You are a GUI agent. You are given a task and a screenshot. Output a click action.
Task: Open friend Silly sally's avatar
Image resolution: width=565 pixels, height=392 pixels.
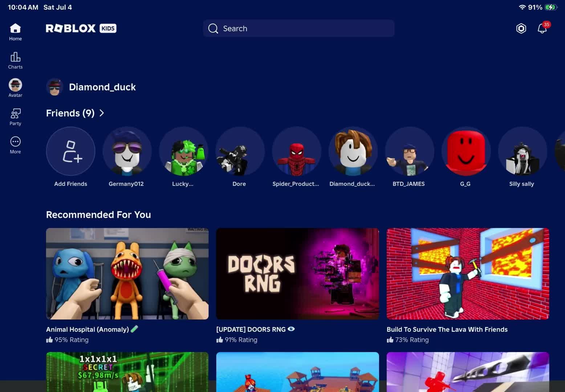(x=523, y=151)
